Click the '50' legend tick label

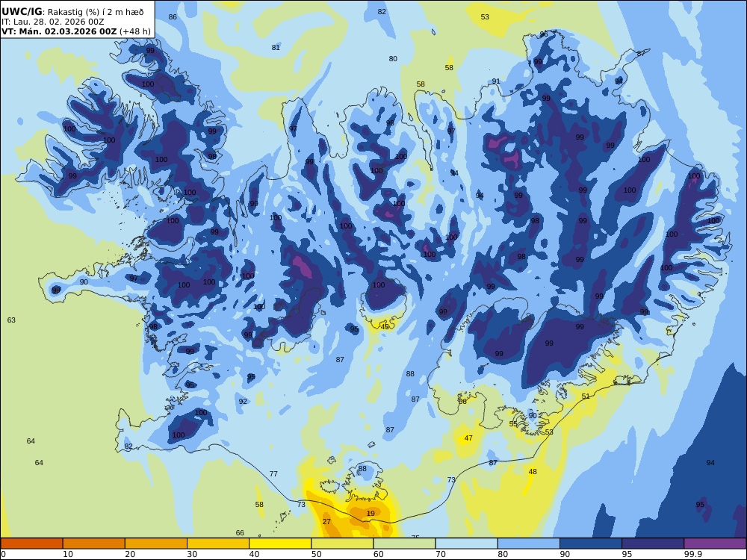pos(316,554)
